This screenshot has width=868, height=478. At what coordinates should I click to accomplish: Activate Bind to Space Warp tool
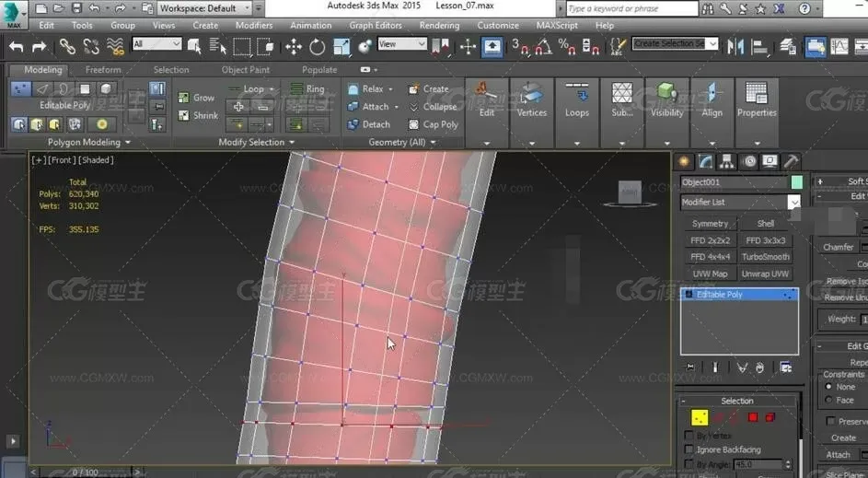click(115, 47)
